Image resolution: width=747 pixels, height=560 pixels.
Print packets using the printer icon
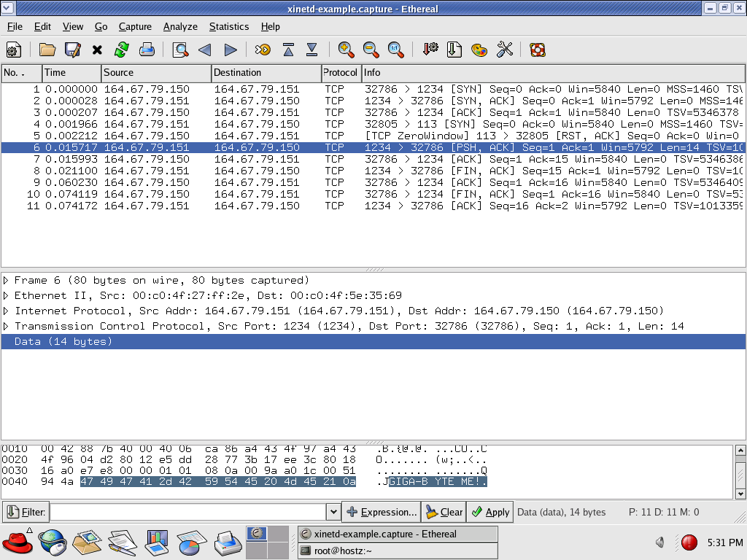click(147, 50)
